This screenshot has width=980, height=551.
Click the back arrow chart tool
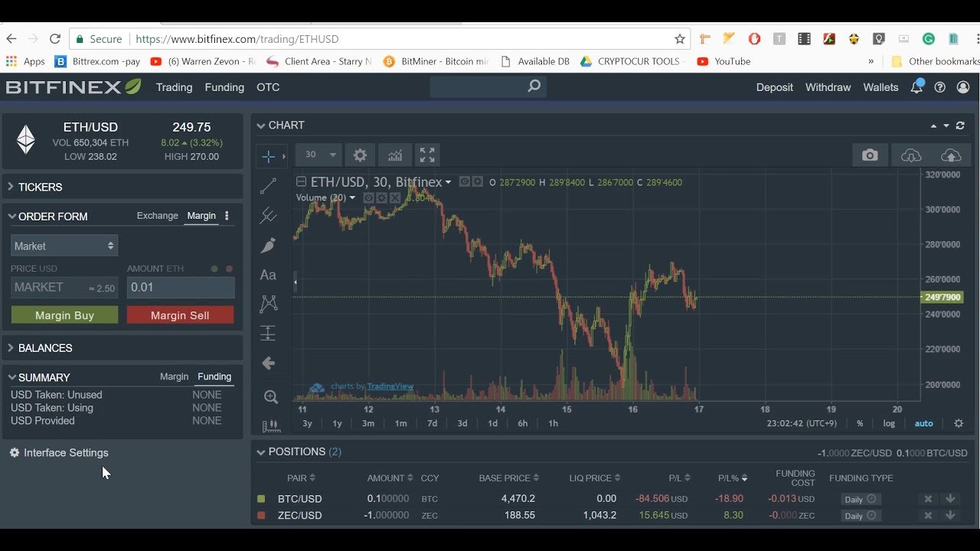click(x=268, y=363)
